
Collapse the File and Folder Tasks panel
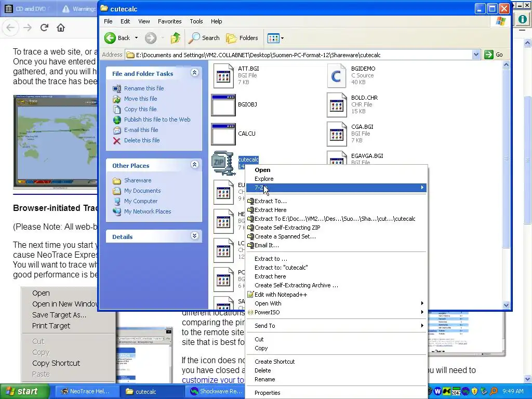coord(194,73)
